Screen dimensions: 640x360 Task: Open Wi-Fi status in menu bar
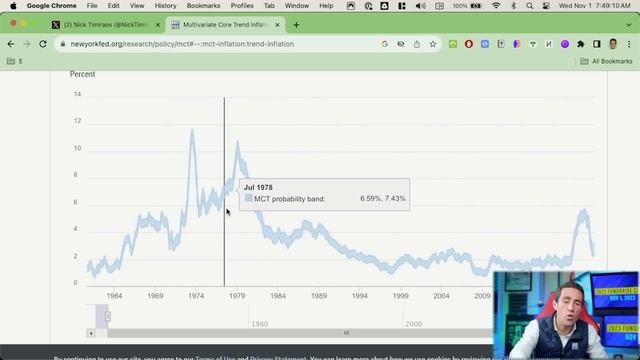(496, 6)
